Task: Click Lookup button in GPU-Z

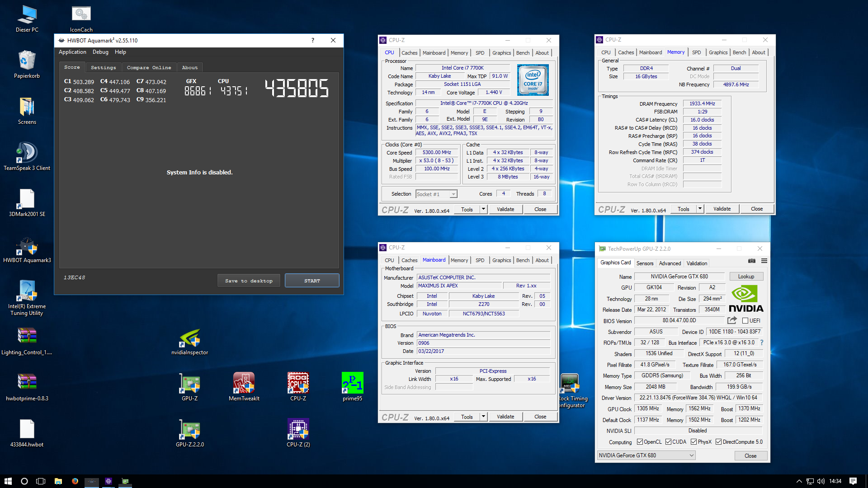Action: (x=746, y=277)
